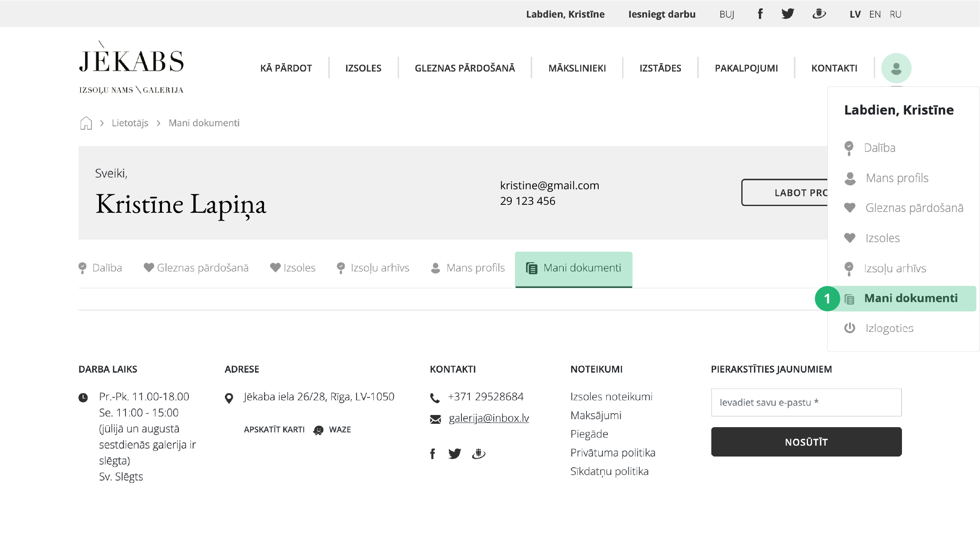Screen dimensions: 980x548
Task: Click the envelope icon beside email
Action: click(x=435, y=419)
